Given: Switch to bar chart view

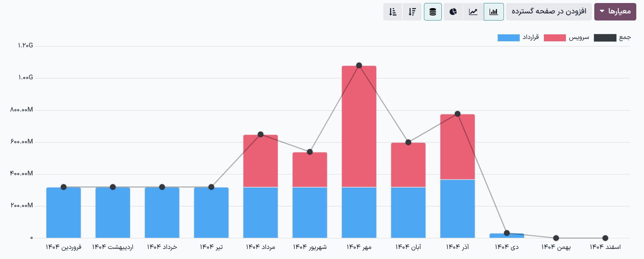Looking at the screenshot, I should (493, 12).
